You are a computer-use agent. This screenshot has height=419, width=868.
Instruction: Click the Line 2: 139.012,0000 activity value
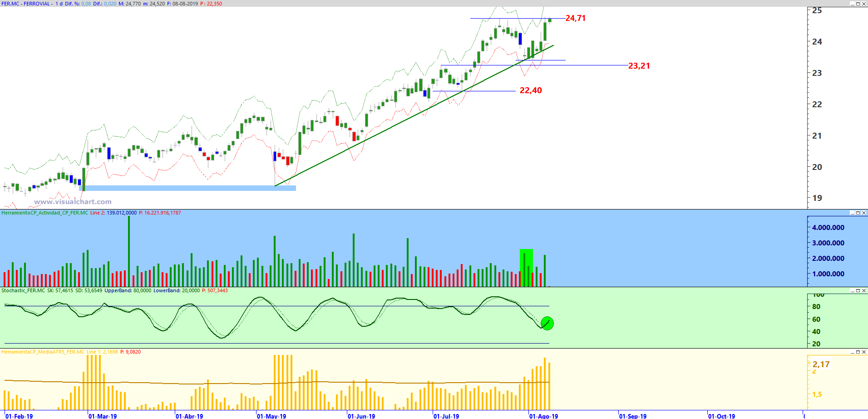pos(113,213)
